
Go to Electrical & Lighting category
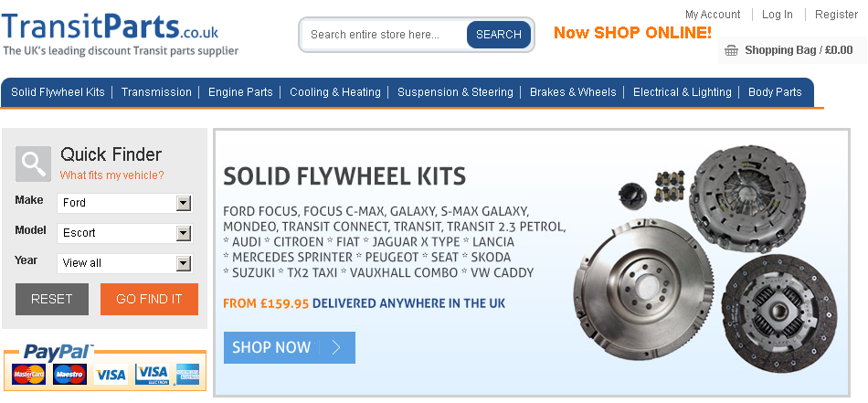tap(682, 92)
